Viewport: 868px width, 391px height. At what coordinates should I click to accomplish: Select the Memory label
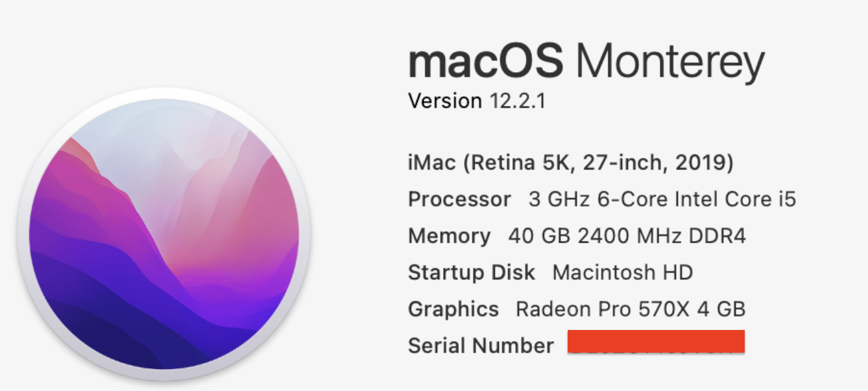[449, 236]
